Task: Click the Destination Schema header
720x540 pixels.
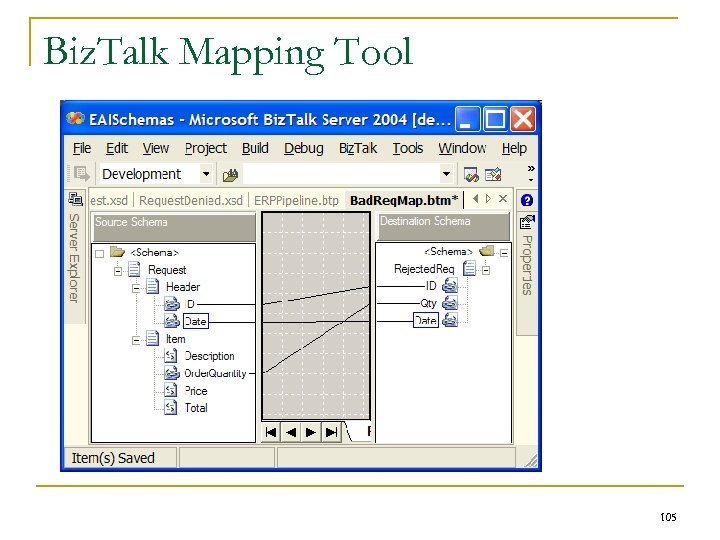Action: pyautogui.click(x=444, y=226)
